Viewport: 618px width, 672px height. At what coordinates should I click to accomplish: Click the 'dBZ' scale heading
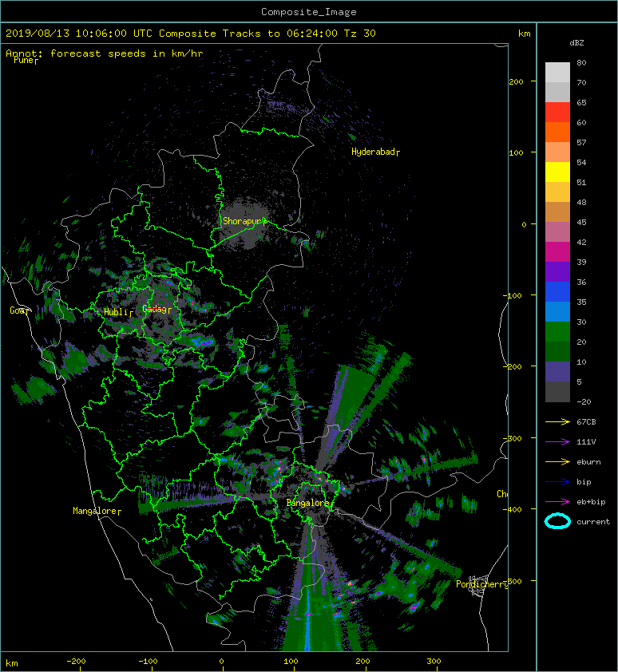[576, 43]
